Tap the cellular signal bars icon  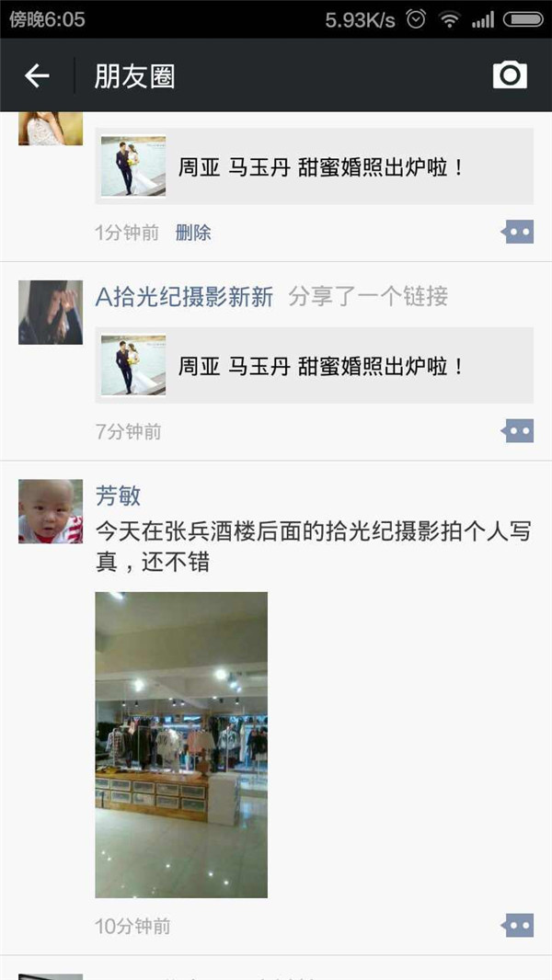483,20
